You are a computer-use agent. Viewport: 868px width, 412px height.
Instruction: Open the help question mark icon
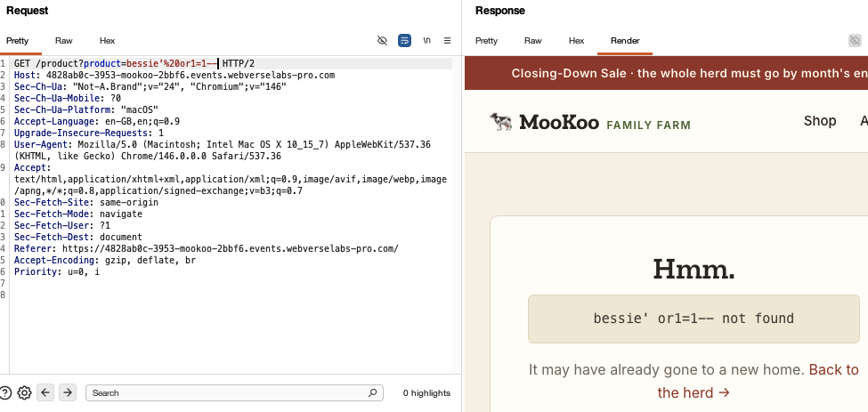click(5, 392)
